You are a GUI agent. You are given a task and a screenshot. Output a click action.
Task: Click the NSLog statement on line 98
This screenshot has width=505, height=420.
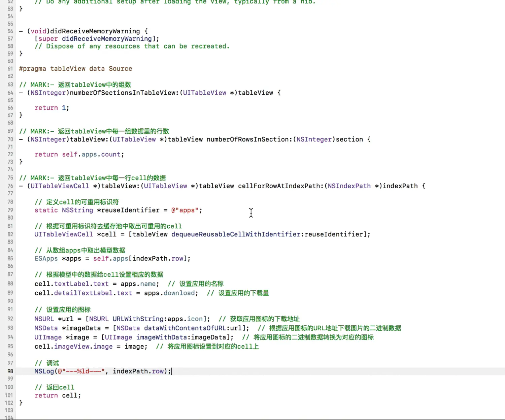[x=103, y=371]
